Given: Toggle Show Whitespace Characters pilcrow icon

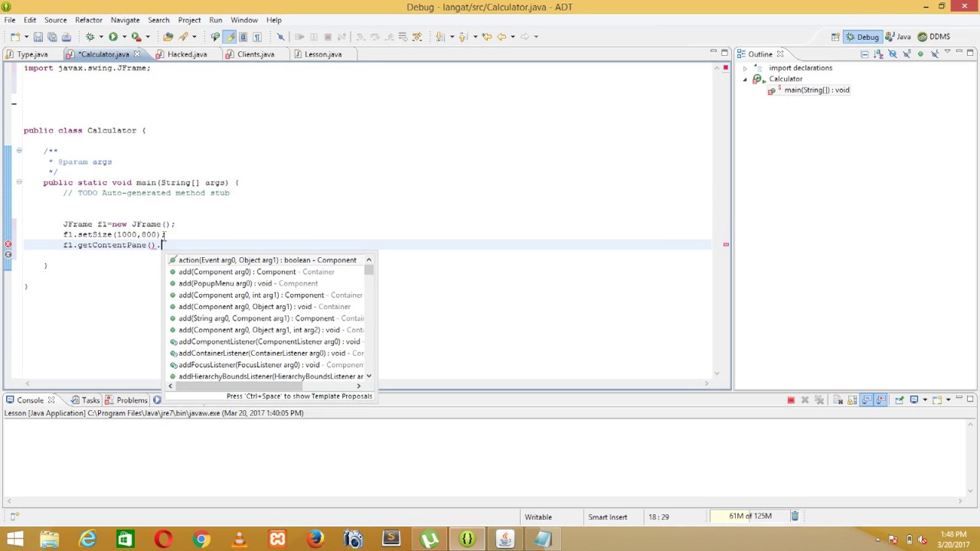Looking at the screenshot, I should pyautogui.click(x=256, y=37).
